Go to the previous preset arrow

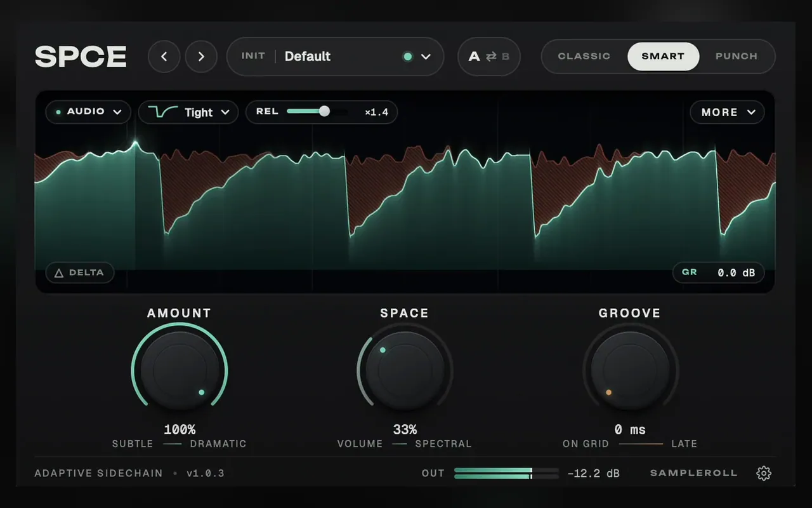click(164, 57)
